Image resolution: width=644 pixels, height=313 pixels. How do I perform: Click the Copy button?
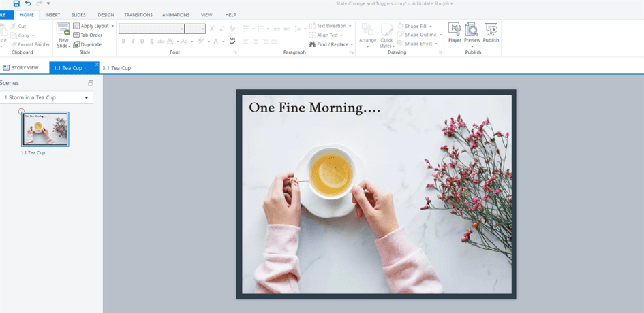point(20,35)
